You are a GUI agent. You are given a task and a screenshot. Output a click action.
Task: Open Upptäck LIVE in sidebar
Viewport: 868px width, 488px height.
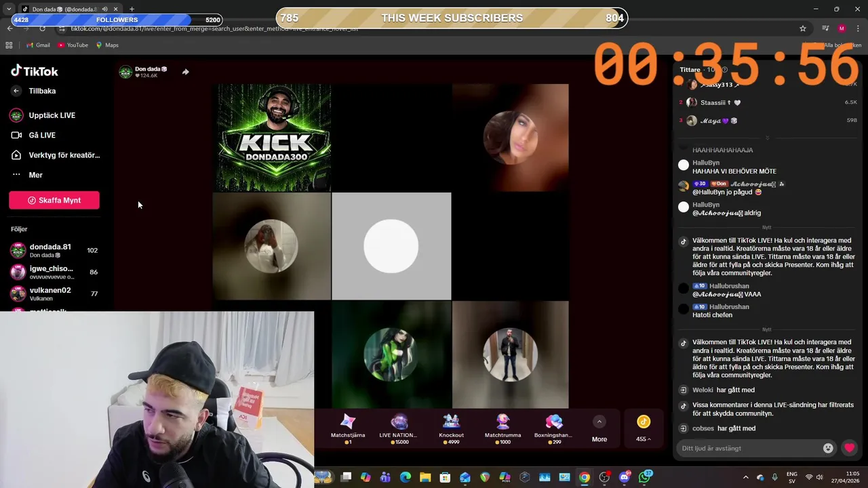tap(43, 115)
